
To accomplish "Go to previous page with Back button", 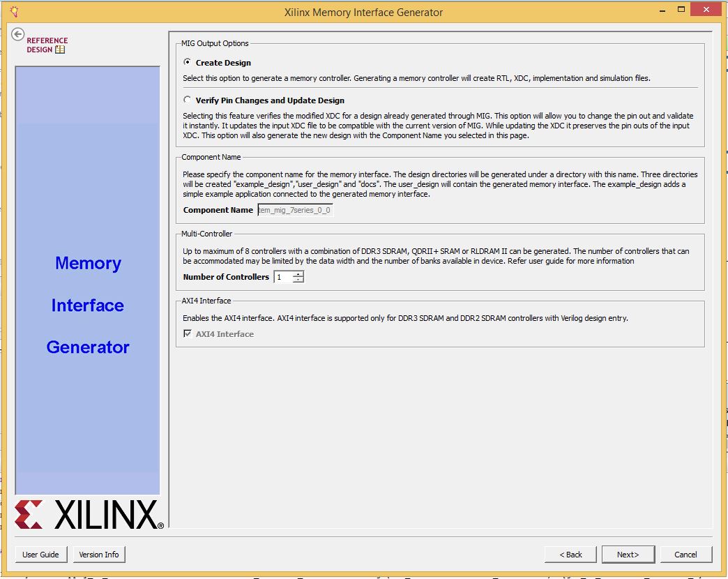I will [x=570, y=555].
